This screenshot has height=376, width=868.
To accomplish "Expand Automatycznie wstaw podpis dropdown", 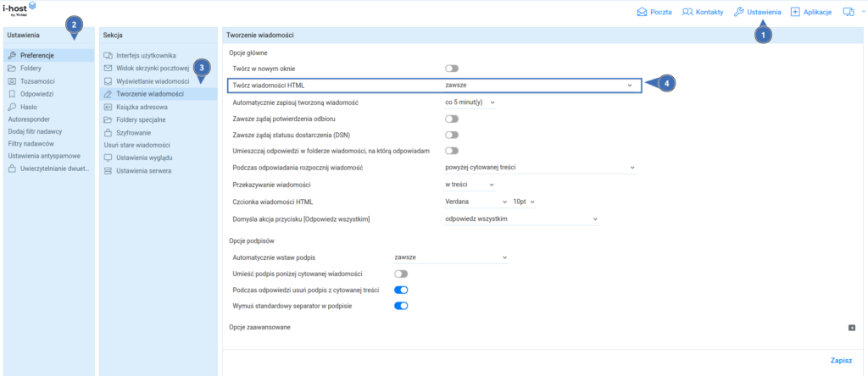I will click(x=450, y=257).
